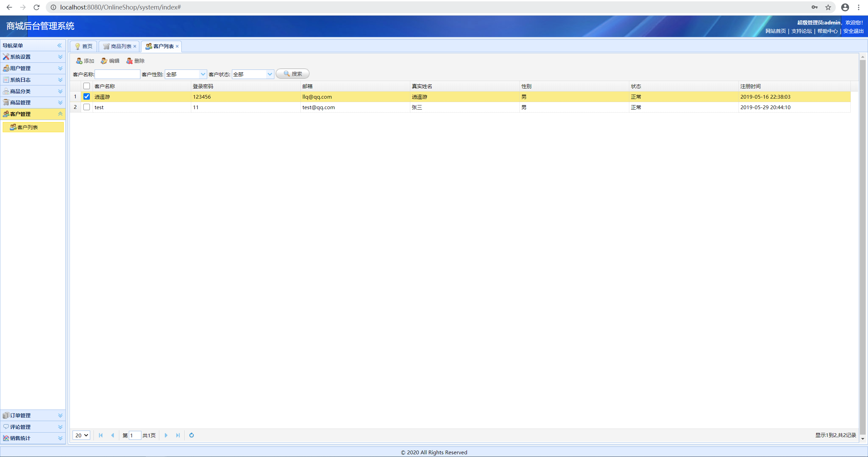Click 帮助中心 link in header

click(x=827, y=31)
